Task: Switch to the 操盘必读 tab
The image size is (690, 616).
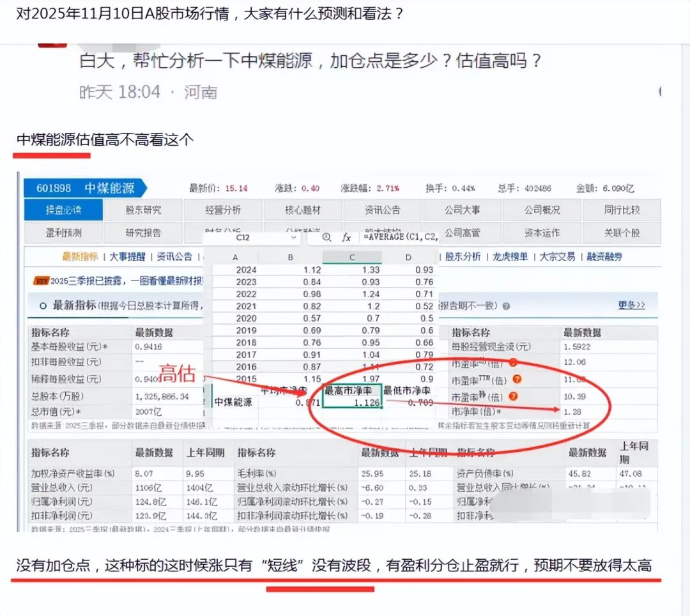Action: pos(64,210)
